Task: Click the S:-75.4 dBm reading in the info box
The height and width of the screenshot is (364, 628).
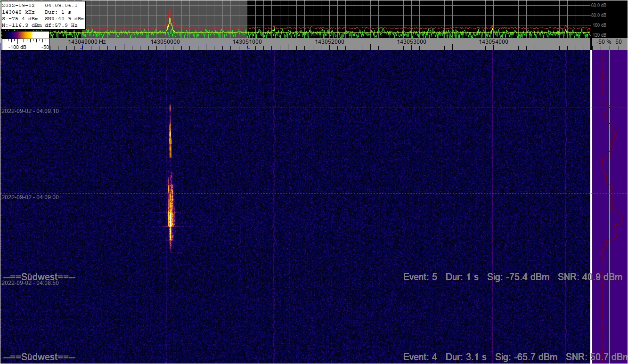Action: coord(20,18)
